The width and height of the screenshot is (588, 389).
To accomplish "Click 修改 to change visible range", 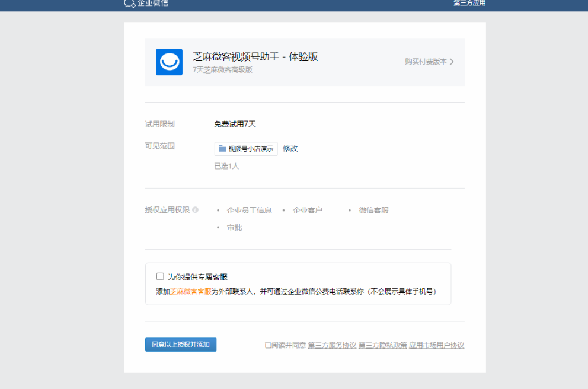I will click(290, 149).
